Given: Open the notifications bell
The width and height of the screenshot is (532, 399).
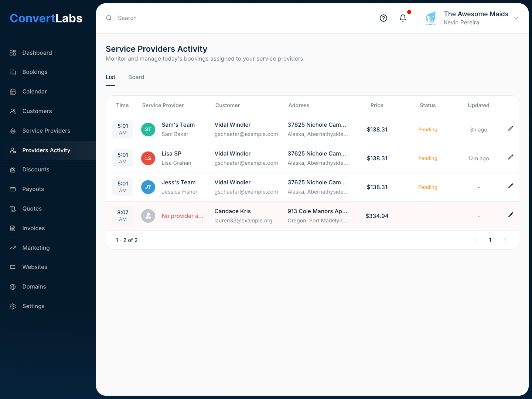Looking at the screenshot, I should [x=403, y=18].
